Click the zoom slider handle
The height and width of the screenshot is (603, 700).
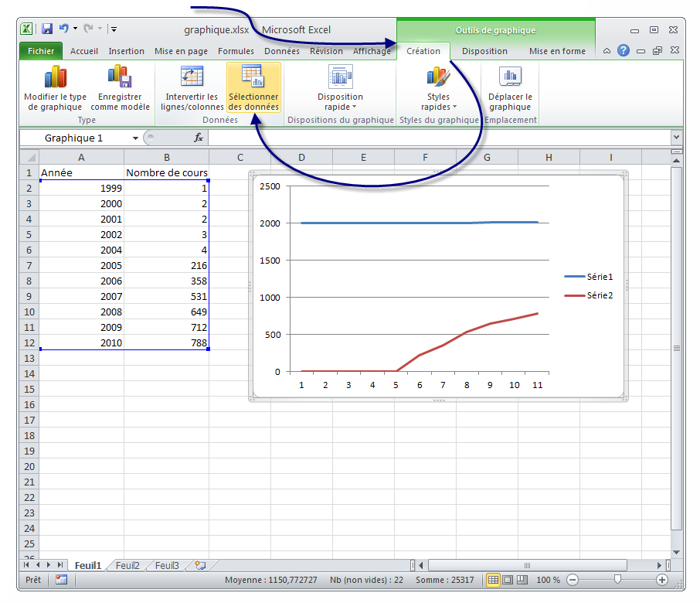(617, 580)
